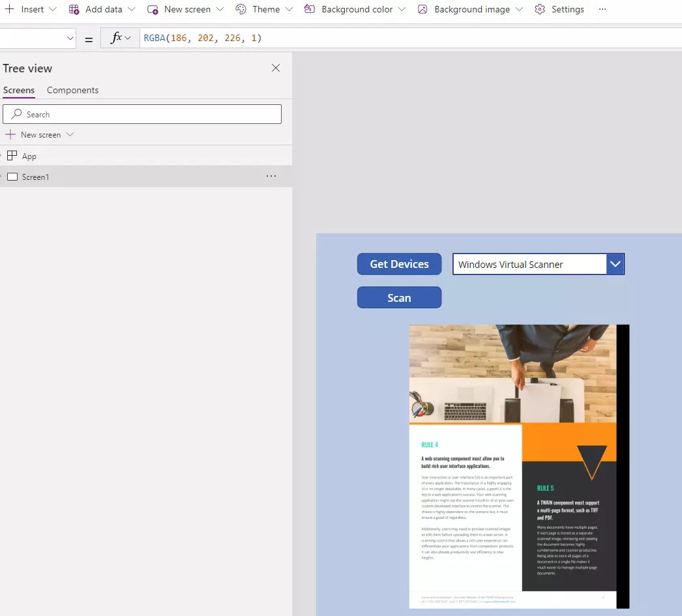Click the Insert plus icon

click(x=10, y=9)
